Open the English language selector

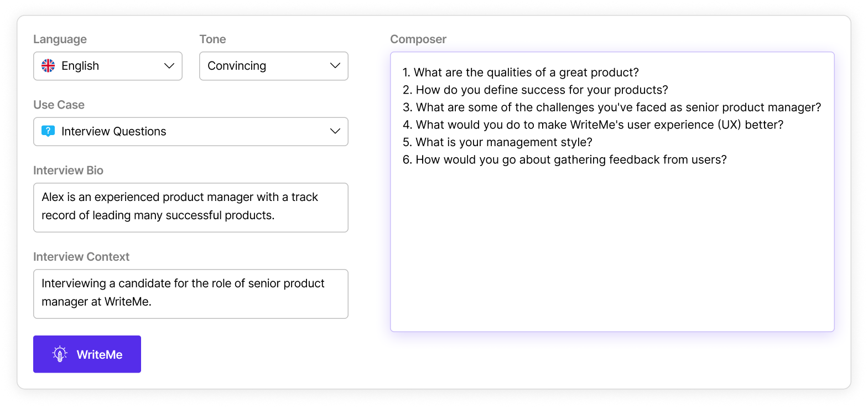(x=108, y=66)
